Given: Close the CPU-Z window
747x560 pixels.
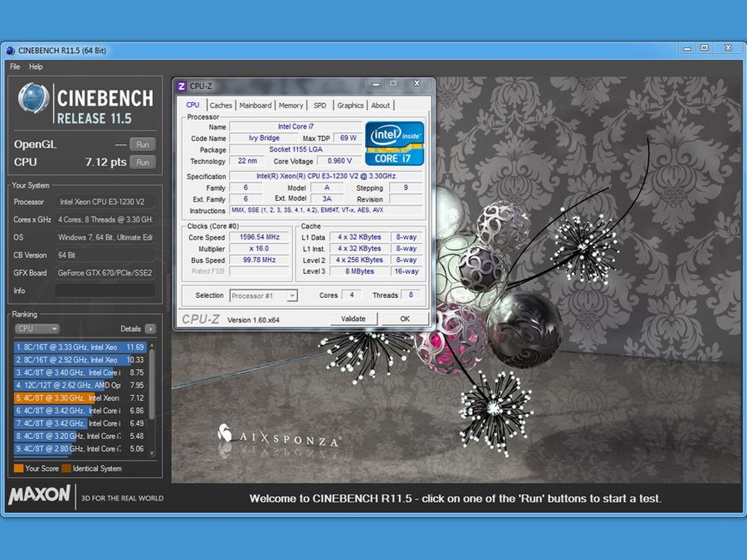Looking at the screenshot, I should pyautogui.click(x=417, y=84).
